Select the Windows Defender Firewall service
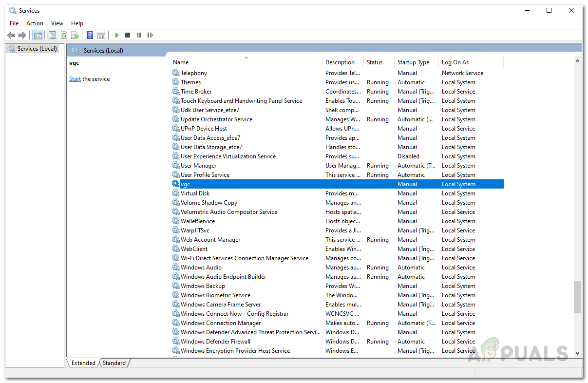The height and width of the screenshot is (383, 588). tap(215, 342)
